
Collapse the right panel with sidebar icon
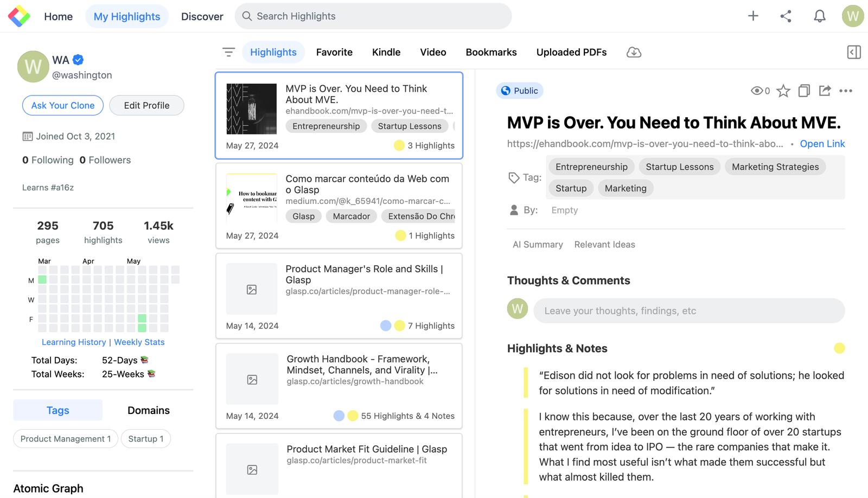pos(854,52)
